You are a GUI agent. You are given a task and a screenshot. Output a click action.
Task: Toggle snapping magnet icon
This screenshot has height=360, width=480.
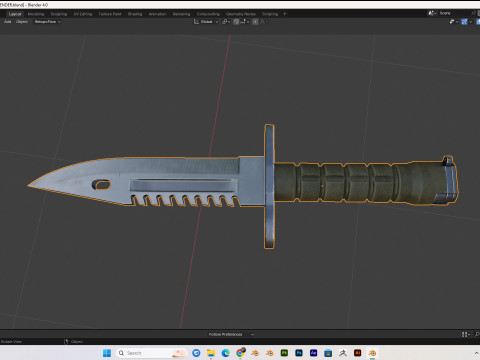236,22
